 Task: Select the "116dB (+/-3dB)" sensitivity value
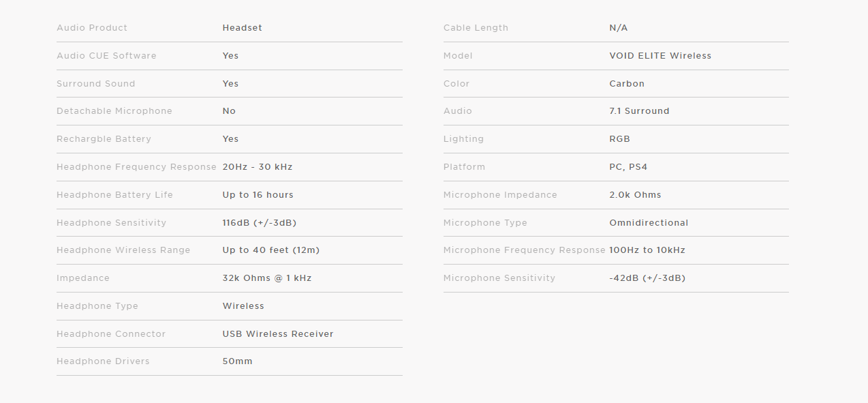click(x=259, y=223)
